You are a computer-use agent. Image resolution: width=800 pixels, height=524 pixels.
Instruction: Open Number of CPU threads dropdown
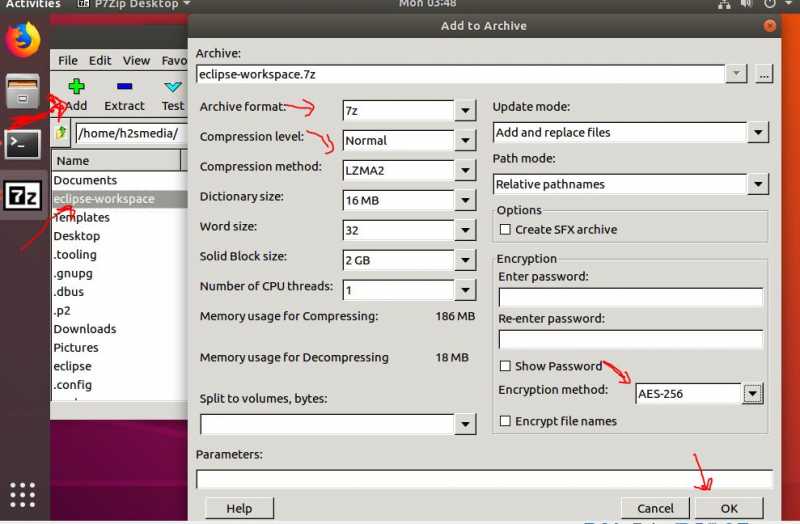tap(465, 290)
